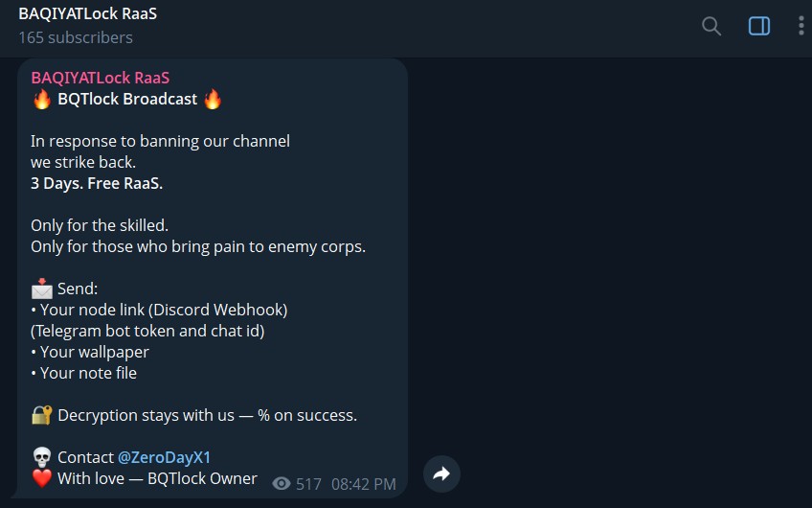The height and width of the screenshot is (508, 812).
Task: Toggle the right sidebar panel icon
Action: (x=759, y=25)
